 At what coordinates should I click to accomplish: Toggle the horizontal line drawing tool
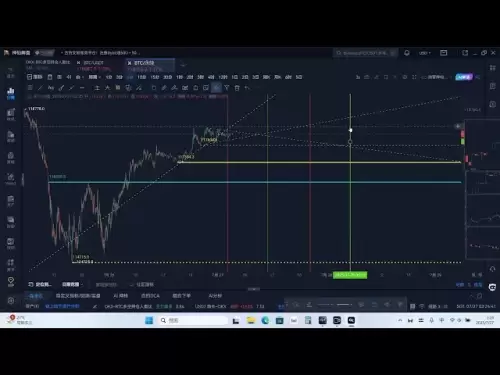(82, 88)
